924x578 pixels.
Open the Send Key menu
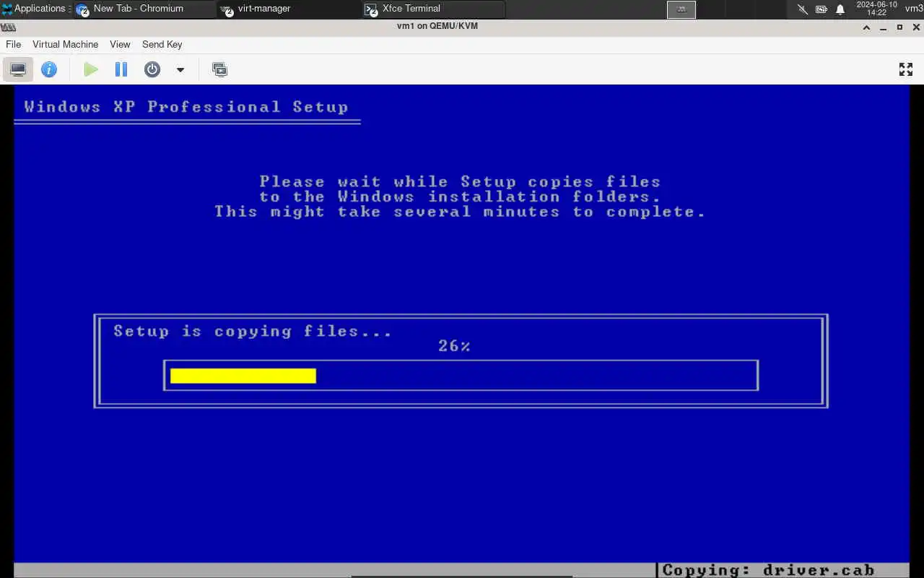tap(162, 44)
